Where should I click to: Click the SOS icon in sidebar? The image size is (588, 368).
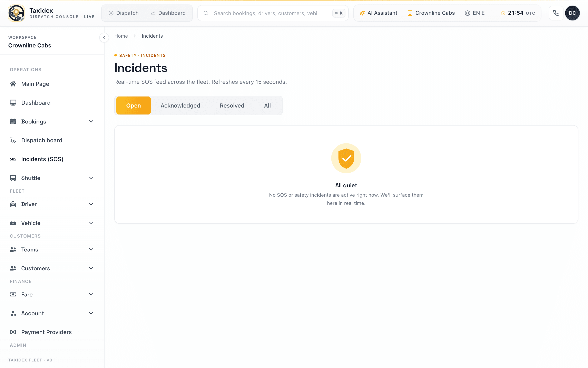pos(13,159)
